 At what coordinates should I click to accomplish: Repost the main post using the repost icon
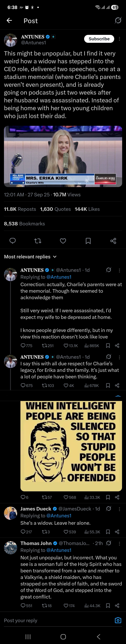point(38,241)
